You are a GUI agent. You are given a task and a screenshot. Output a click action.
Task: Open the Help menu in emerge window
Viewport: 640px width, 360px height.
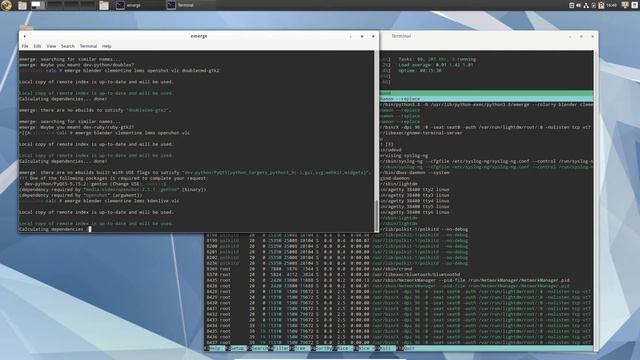[107, 46]
